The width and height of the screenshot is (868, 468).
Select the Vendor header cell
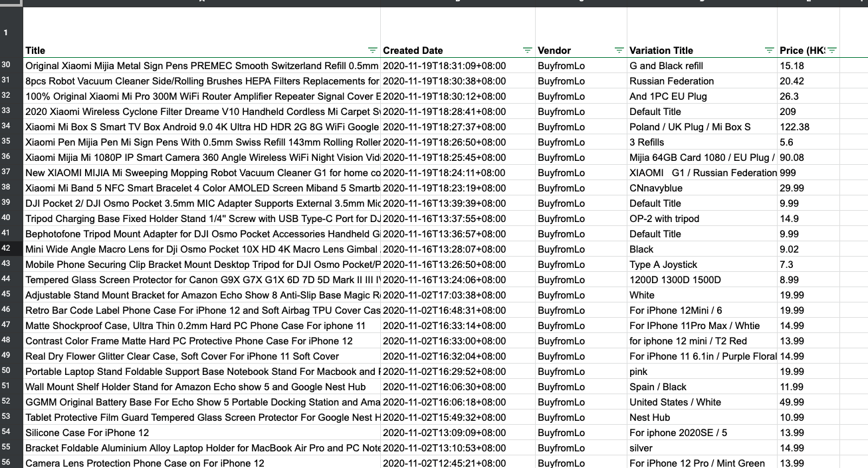(x=581, y=33)
